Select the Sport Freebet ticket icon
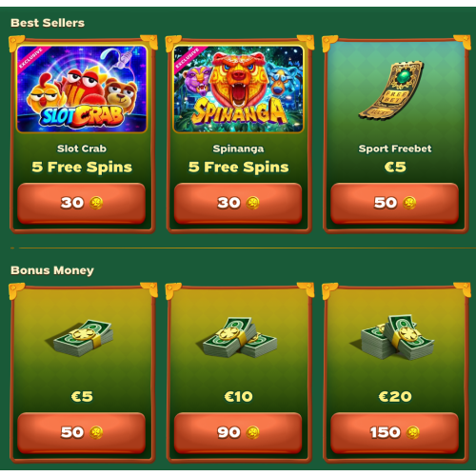476x476 pixels. pos(391,89)
